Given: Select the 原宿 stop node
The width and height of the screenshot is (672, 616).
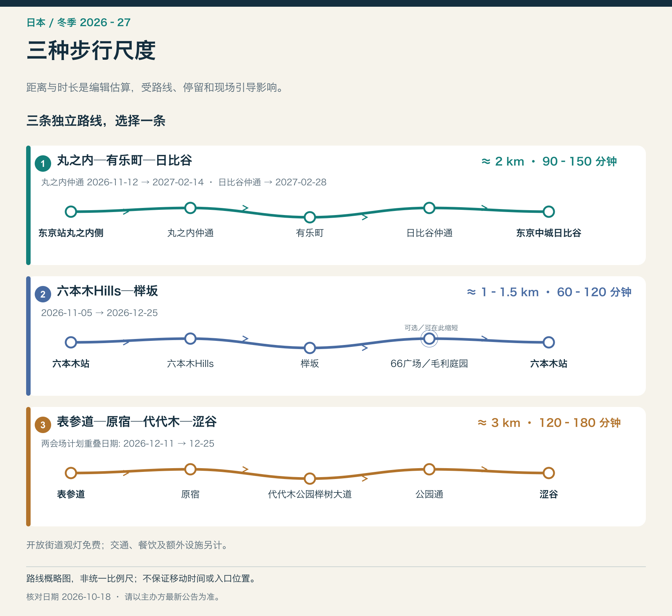Looking at the screenshot, I should [190, 469].
